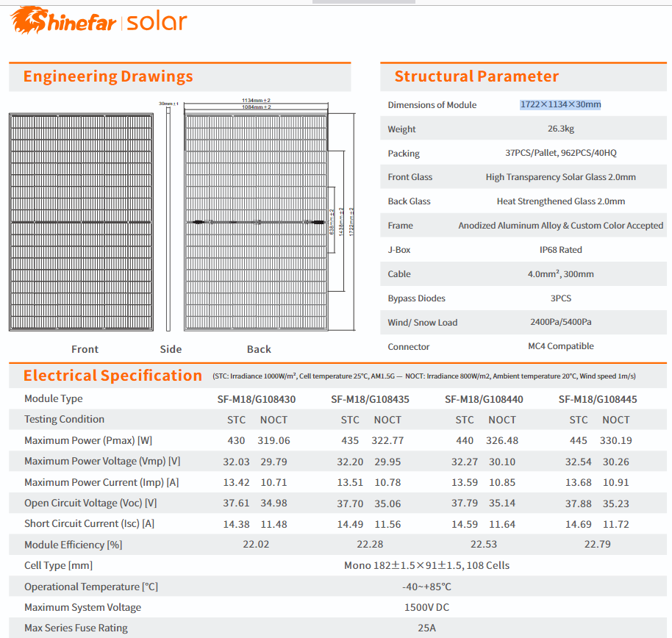The width and height of the screenshot is (672, 638).
Task: Click the Maximum Power Voltage (Vmp) label
Action: click(102, 461)
